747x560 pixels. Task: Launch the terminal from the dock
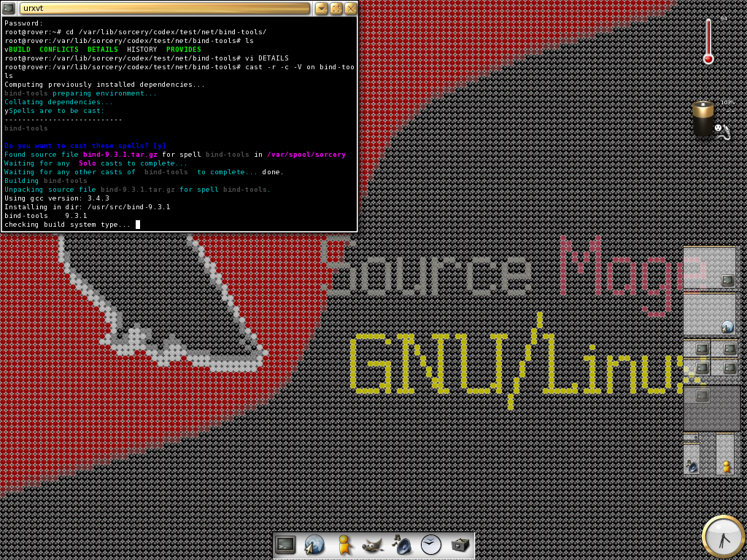coord(285,545)
